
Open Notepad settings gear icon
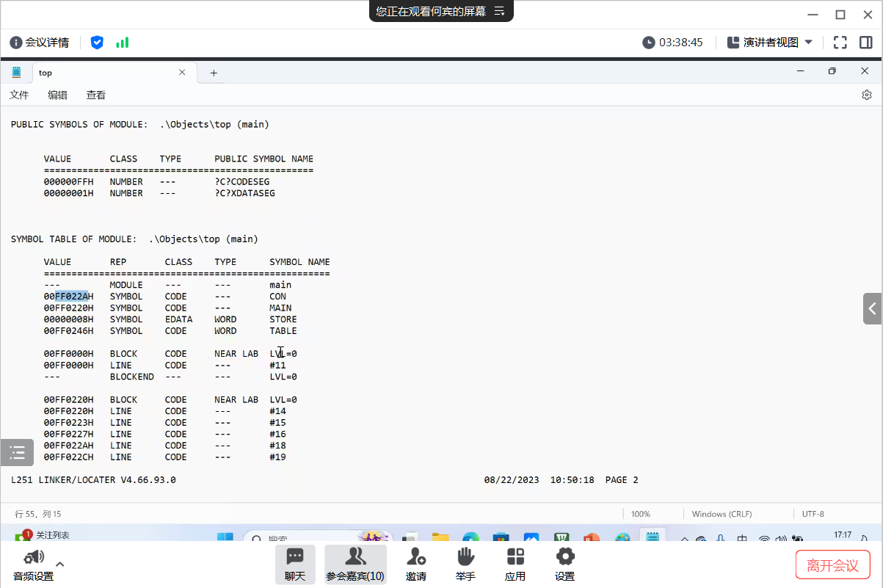(866, 95)
